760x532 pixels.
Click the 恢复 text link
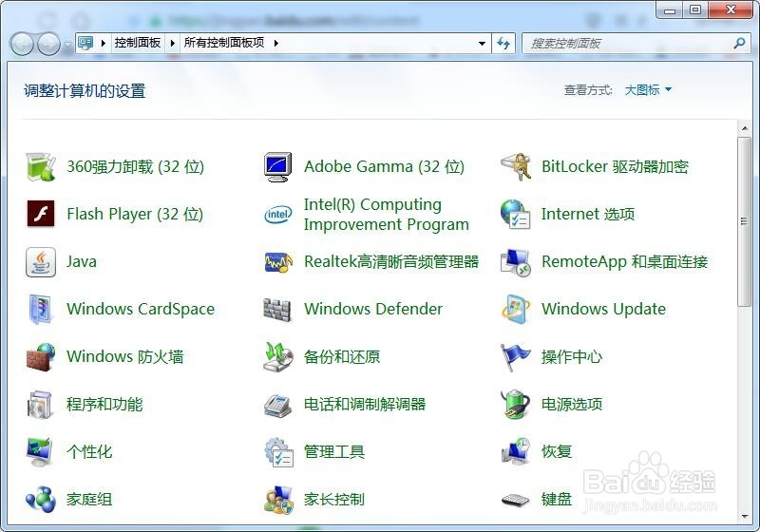pyautogui.click(x=557, y=451)
